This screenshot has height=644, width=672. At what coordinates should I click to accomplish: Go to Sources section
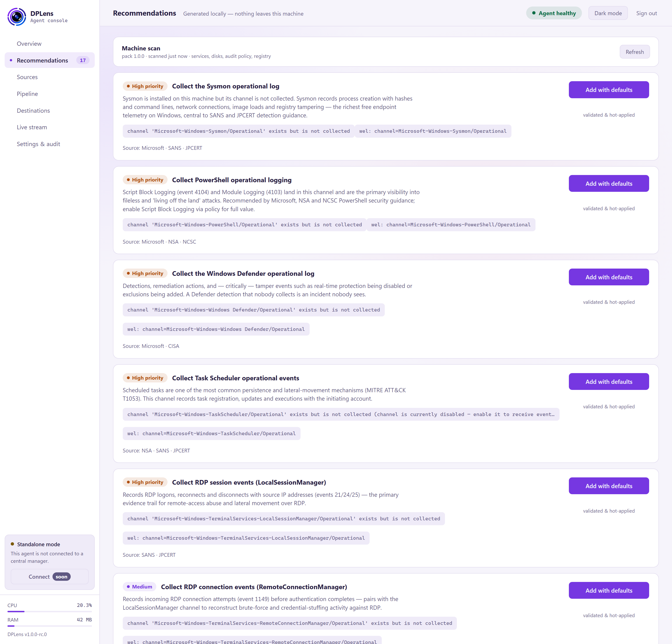(x=50, y=77)
